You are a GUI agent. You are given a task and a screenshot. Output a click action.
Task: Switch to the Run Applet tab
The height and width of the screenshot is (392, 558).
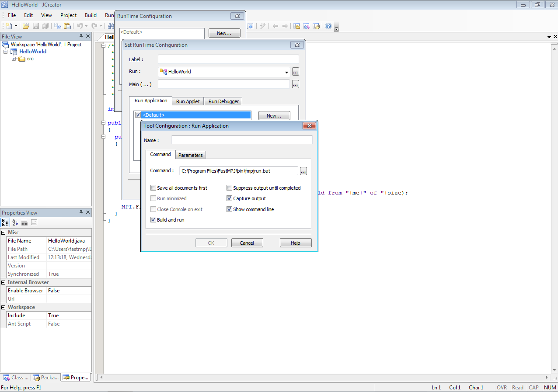188,101
